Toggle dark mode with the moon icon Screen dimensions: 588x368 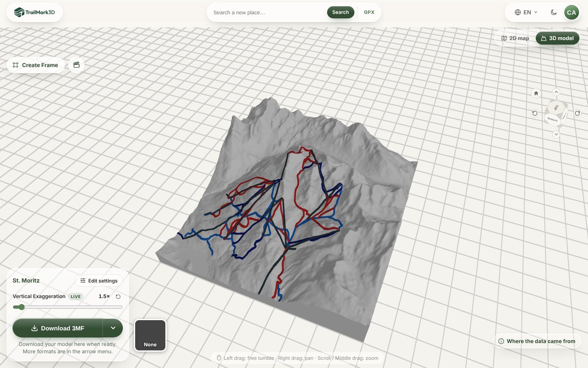(x=554, y=12)
